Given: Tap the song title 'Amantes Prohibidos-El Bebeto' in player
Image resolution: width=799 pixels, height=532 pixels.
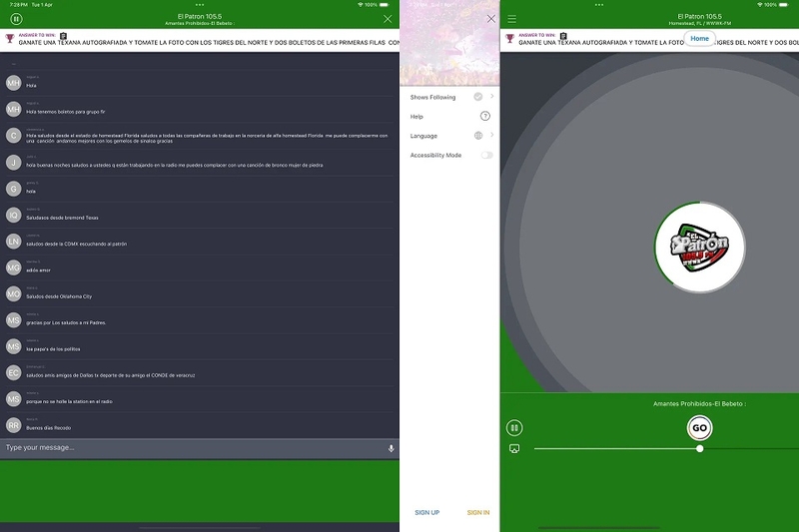Looking at the screenshot, I should coord(699,403).
